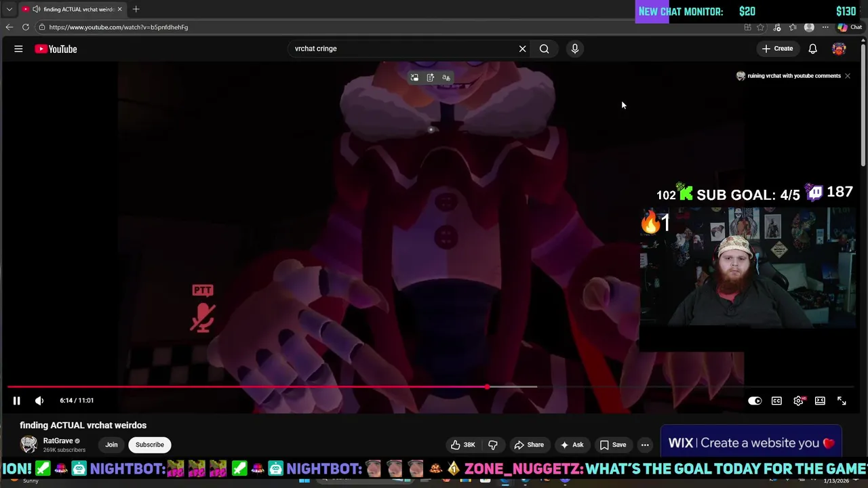Open the YouTube account avatar menu
This screenshot has height=488, width=868.
point(839,49)
